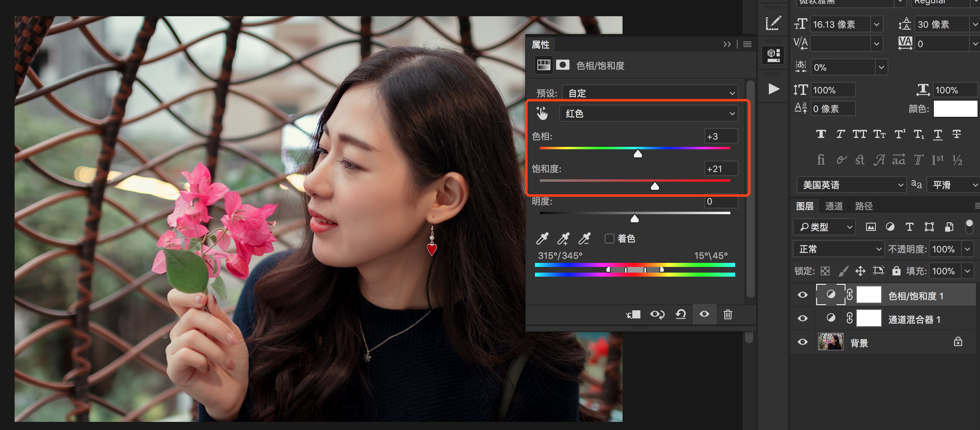The width and height of the screenshot is (980, 430).
Task: Pick the add-to-sample eyedropper
Action: (x=563, y=239)
